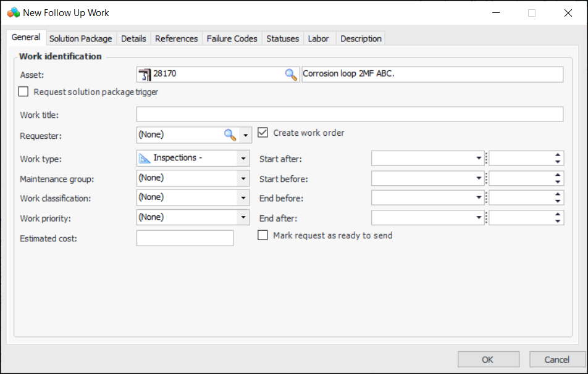
Task: Open the Failure Codes tab
Action: coord(232,38)
